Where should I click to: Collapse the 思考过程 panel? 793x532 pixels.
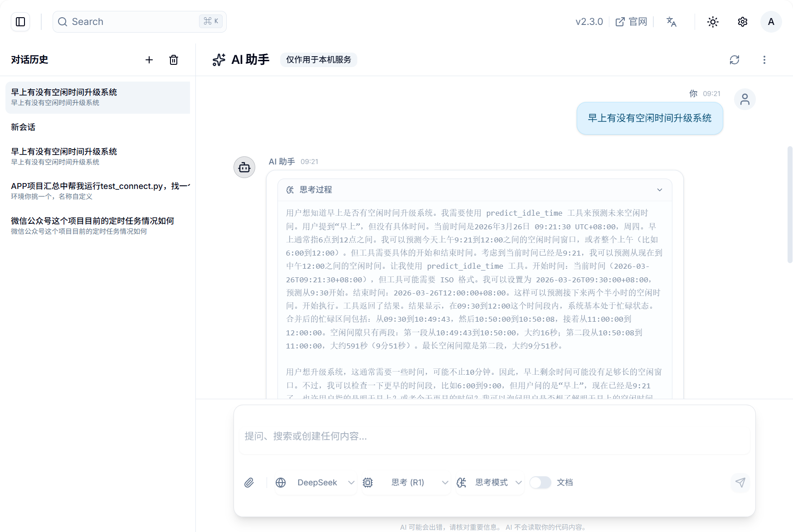tap(660, 190)
